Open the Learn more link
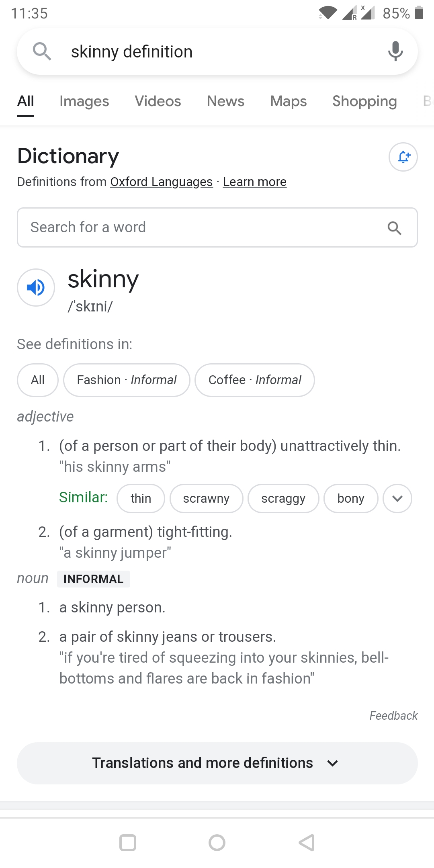Screen dimensions: 434x868 pyautogui.click(x=255, y=182)
